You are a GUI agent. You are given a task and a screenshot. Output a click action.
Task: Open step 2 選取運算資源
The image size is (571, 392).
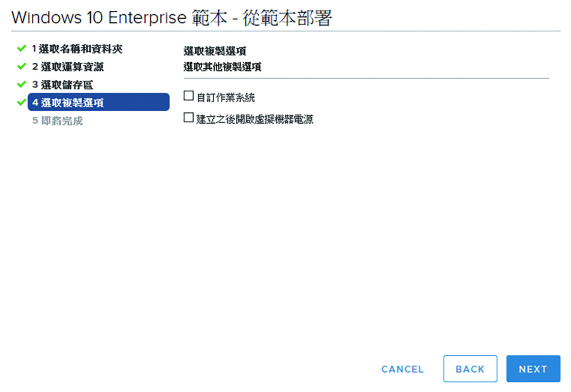click(x=68, y=67)
